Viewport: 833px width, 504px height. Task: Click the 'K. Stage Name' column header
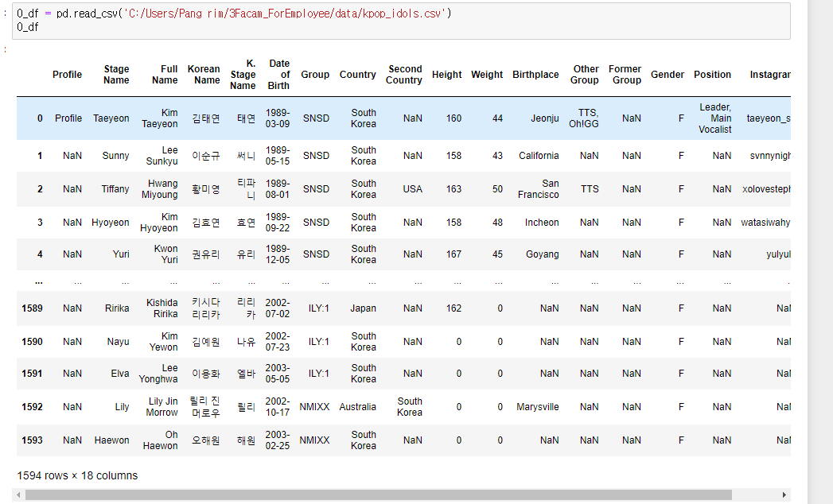coord(243,75)
